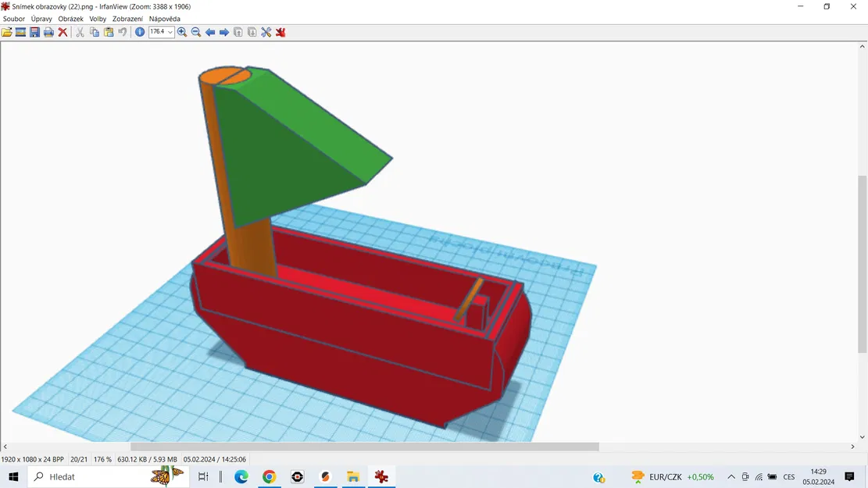Open the zoom percentage dropdown
The image size is (868, 488).
pos(169,32)
